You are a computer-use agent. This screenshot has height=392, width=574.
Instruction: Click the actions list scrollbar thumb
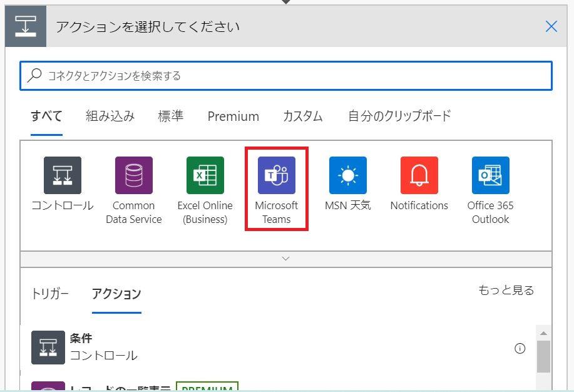click(543, 356)
